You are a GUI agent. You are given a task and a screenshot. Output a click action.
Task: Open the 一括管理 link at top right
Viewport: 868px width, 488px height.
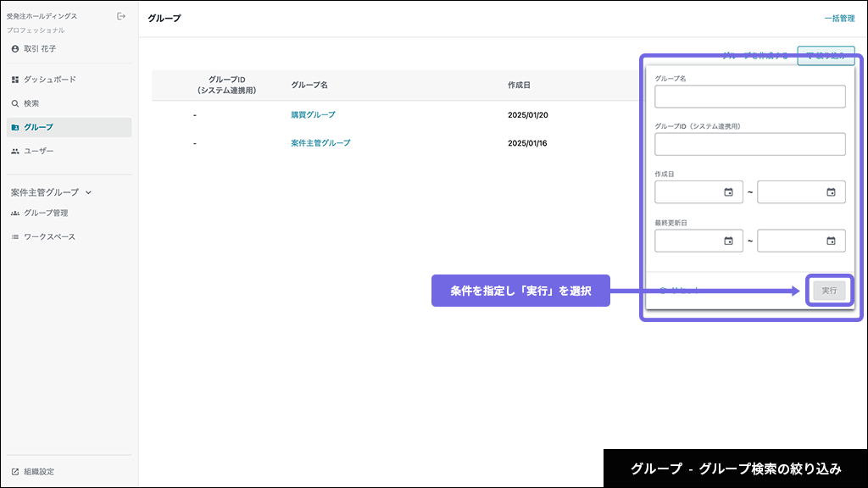(839, 19)
